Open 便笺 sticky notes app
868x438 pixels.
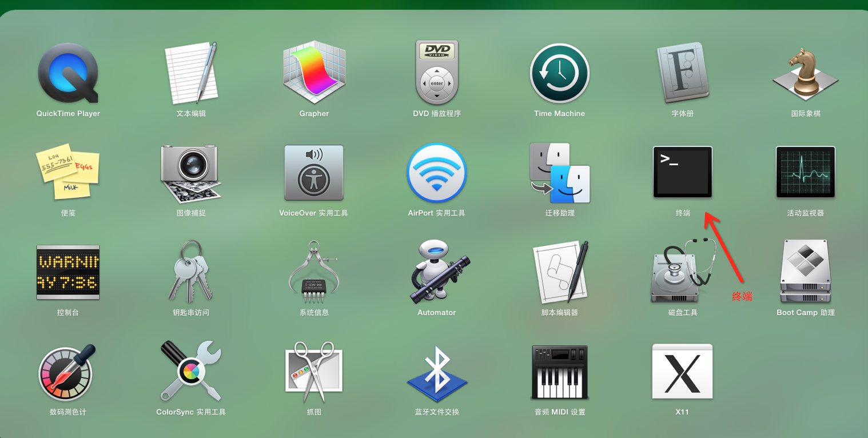pyautogui.click(x=68, y=172)
